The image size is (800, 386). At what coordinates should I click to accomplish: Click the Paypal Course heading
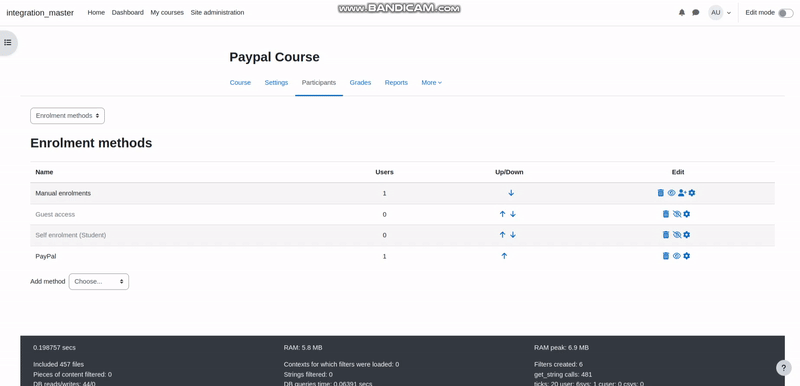click(274, 57)
